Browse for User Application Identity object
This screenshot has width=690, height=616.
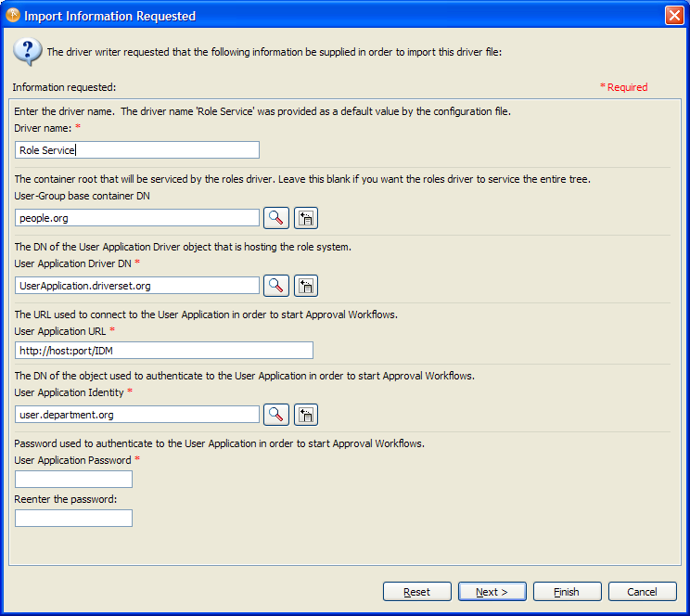276,415
